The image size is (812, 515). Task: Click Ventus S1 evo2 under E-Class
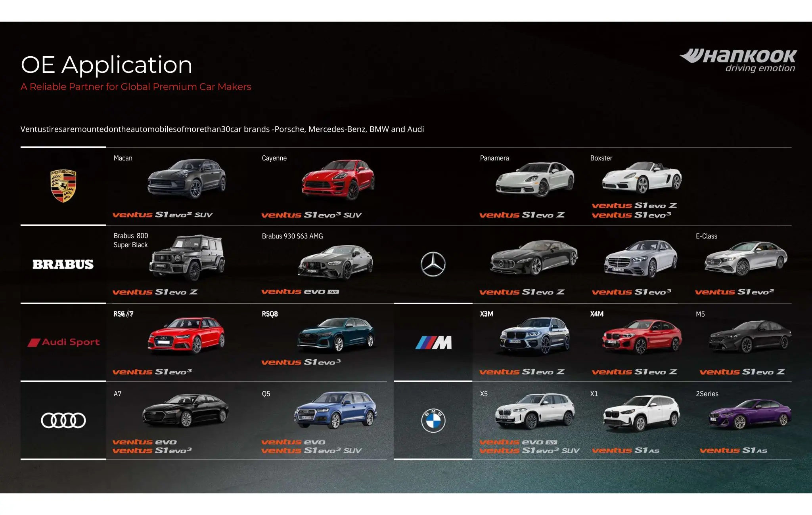tap(734, 292)
